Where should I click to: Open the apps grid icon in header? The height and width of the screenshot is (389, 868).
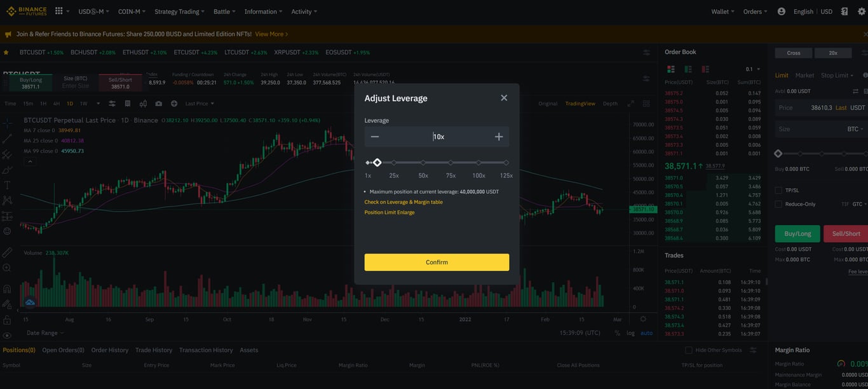[59, 11]
